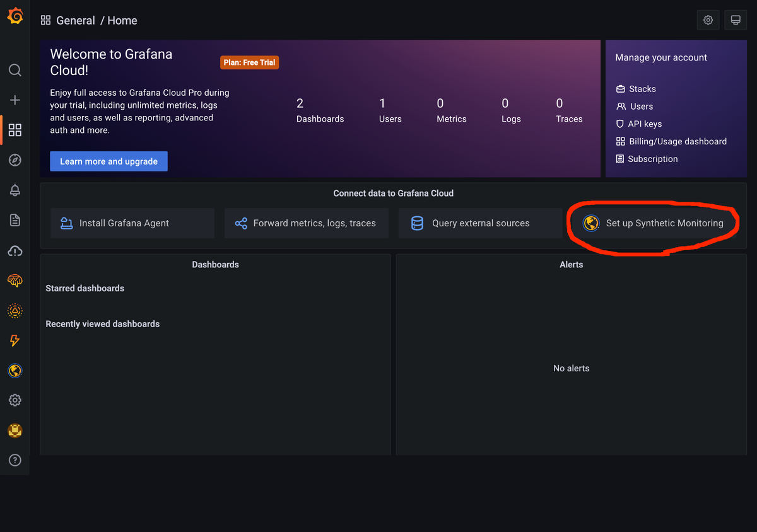Click the Manage your account heading

tap(661, 57)
